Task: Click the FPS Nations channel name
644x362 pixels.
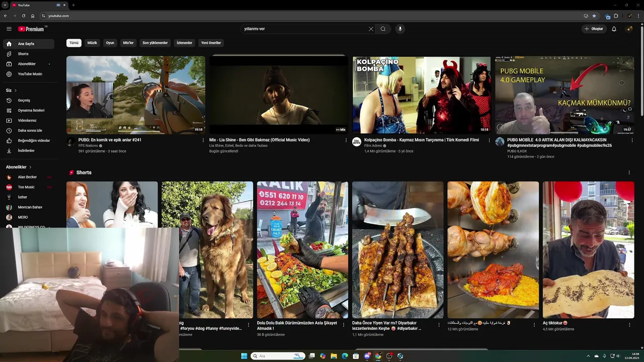Action: point(88,146)
